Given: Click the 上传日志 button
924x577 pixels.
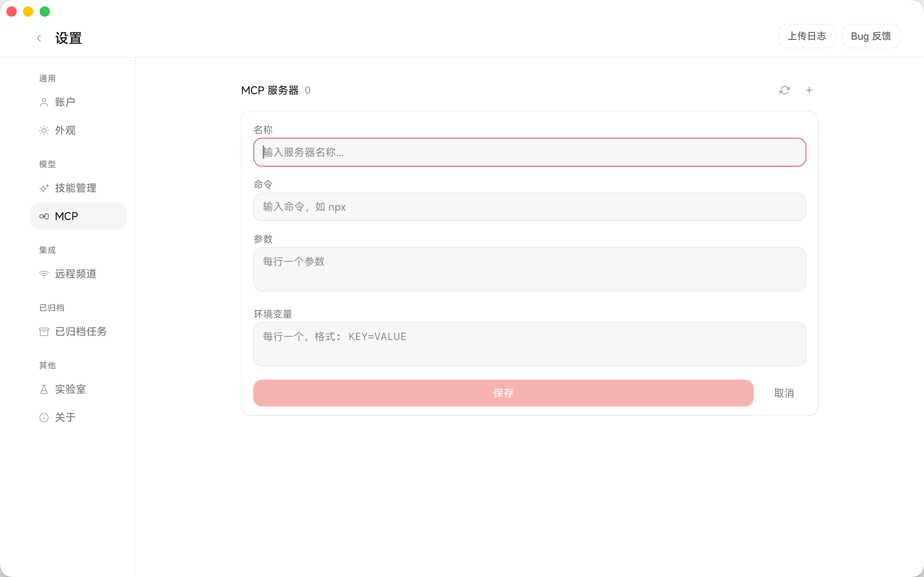Looking at the screenshot, I should [x=807, y=36].
